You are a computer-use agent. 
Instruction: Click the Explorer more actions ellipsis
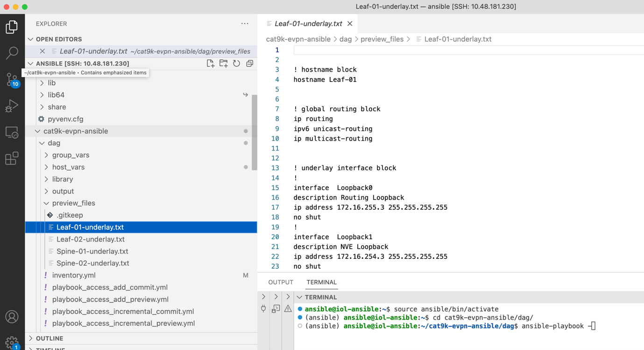tap(245, 24)
